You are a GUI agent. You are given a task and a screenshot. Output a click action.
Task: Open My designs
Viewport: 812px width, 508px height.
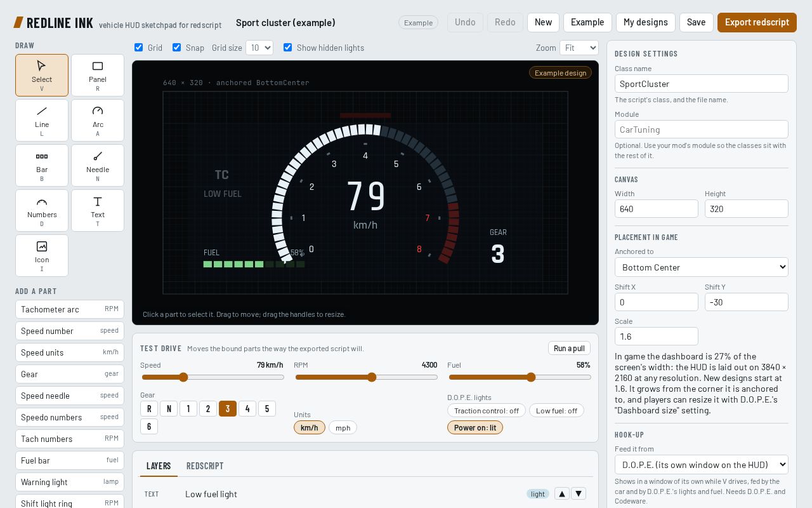(646, 22)
